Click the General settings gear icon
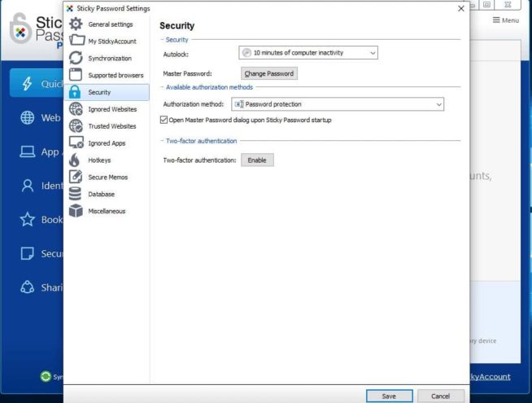This screenshot has height=403, width=532. [76, 24]
